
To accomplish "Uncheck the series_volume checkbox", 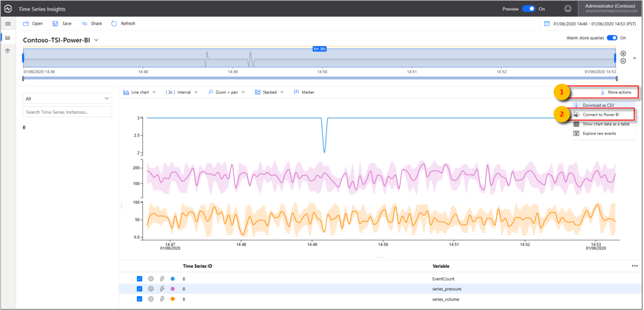I will (x=140, y=299).
